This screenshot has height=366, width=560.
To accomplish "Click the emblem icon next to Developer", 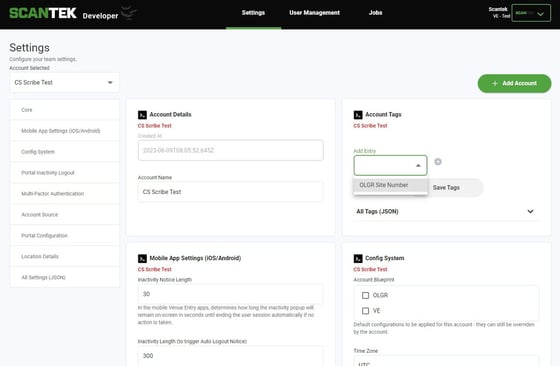I will tap(129, 13).
